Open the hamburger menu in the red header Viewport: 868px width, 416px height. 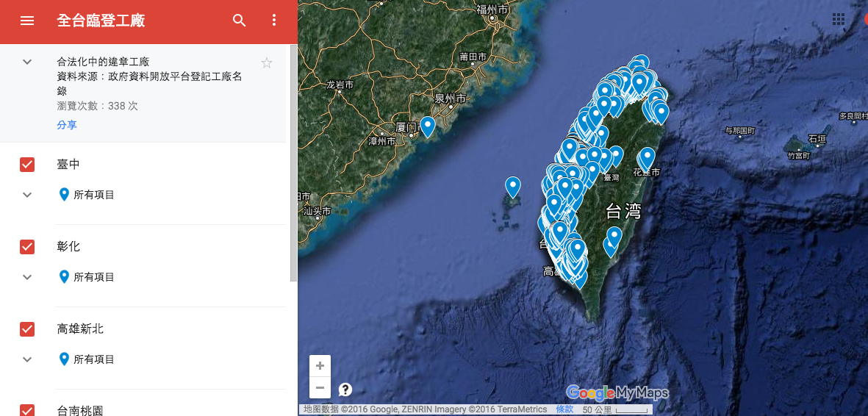pos(27,21)
